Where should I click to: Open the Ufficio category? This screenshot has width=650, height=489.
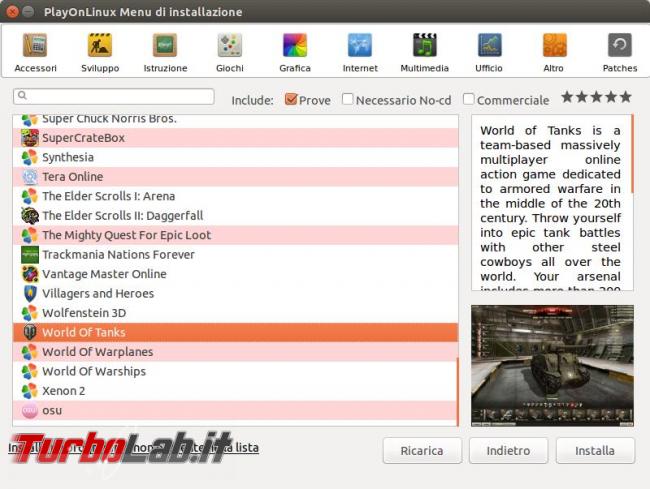tap(489, 52)
